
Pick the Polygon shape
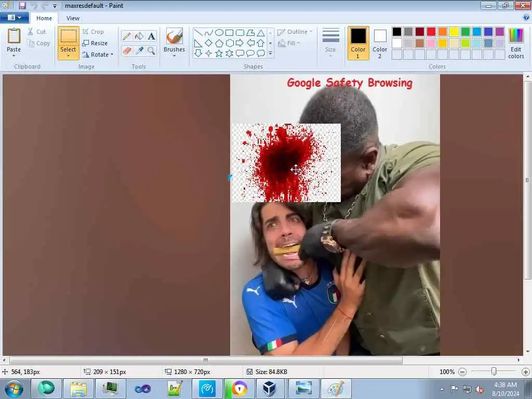click(x=250, y=33)
